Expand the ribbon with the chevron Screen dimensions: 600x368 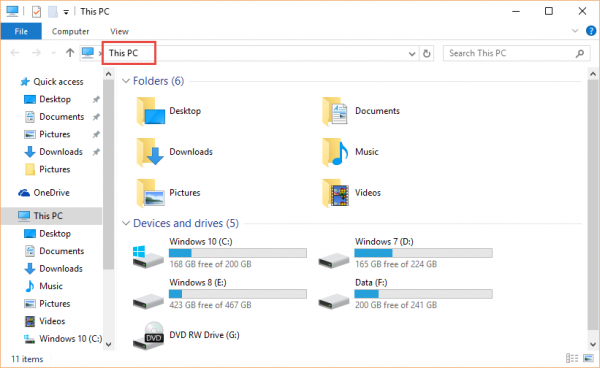pyautogui.click(x=575, y=31)
